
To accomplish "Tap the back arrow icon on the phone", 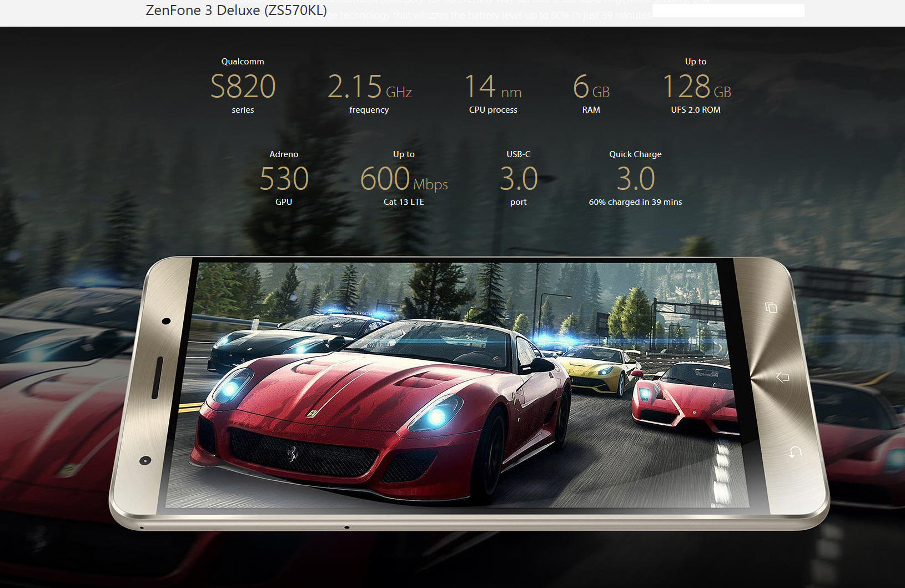I will (x=795, y=452).
